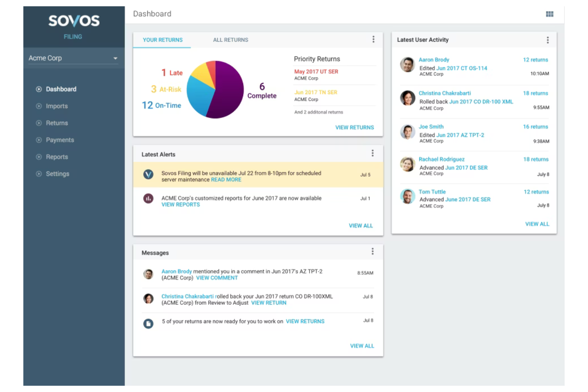Open Read More on maintenance alert

[x=226, y=180]
